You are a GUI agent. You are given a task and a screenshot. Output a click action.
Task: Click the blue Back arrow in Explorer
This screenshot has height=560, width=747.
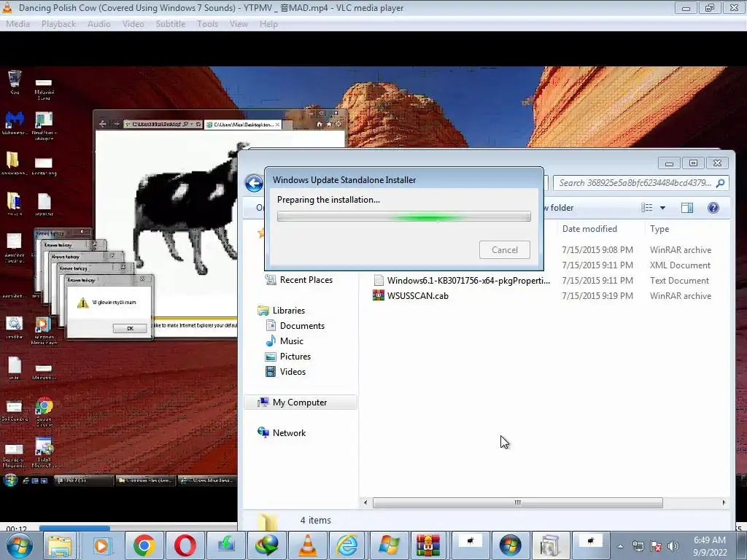[x=254, y=183]
